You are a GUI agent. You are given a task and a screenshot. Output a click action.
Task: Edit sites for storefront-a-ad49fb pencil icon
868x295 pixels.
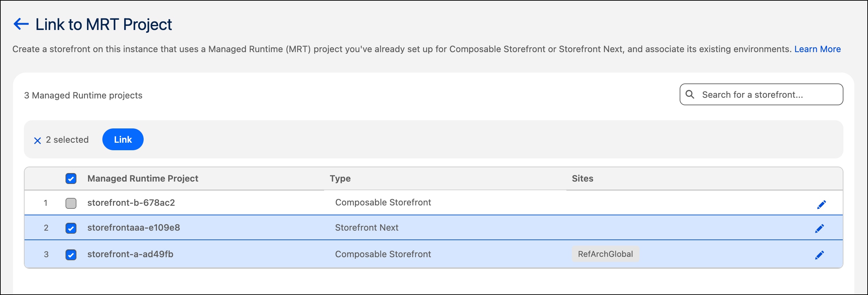pos(819,255)
